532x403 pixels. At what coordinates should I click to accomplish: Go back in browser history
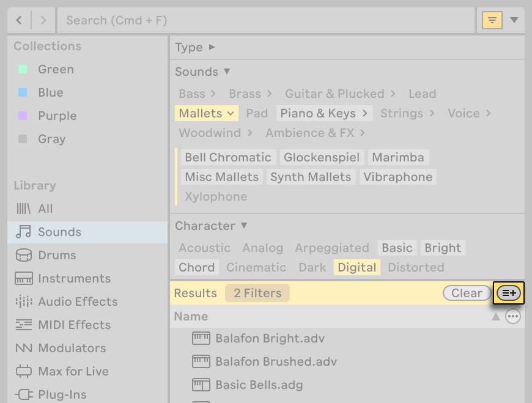click(x=19, y=20)
